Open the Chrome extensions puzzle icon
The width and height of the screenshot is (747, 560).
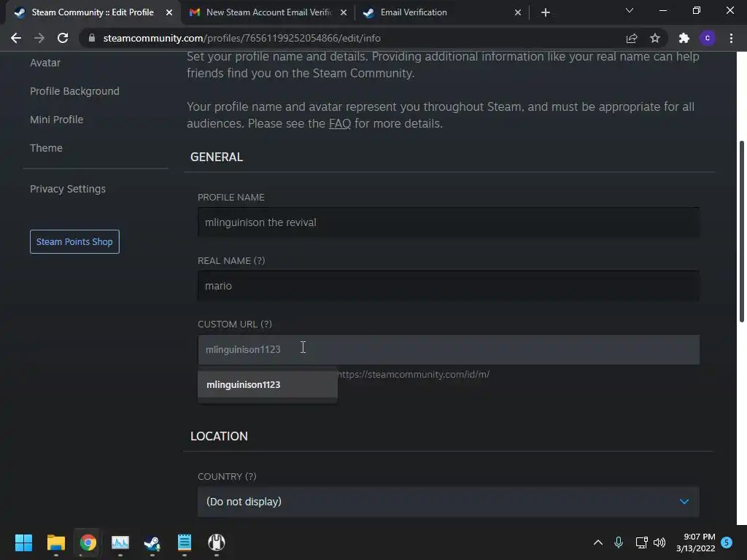tap(684, 38)
